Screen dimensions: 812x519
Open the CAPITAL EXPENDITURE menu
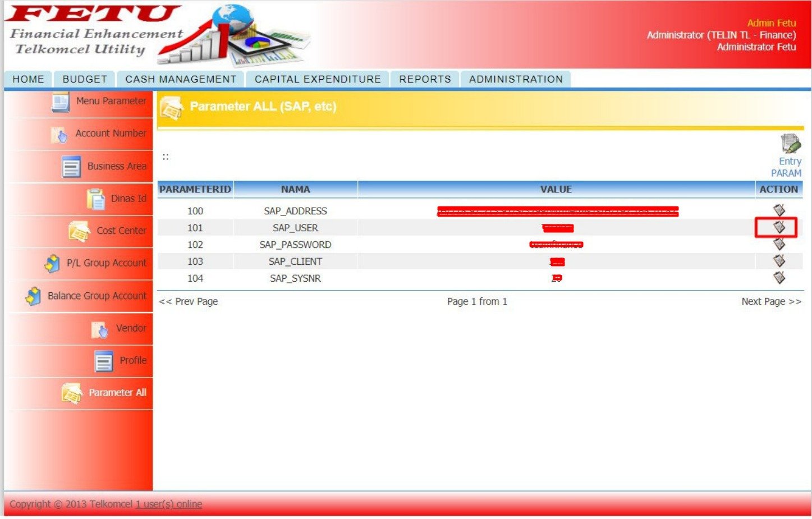coord(318,79)
